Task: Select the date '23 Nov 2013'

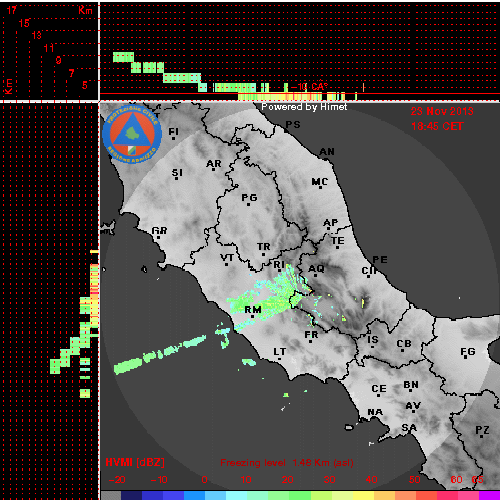Action: point(442,111)
